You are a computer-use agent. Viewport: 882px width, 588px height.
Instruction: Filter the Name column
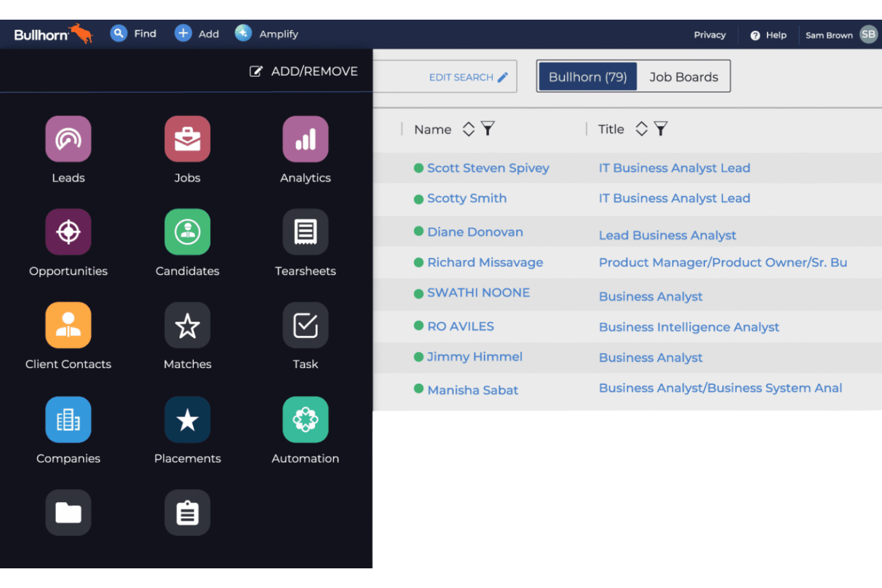tap(487, 129)
